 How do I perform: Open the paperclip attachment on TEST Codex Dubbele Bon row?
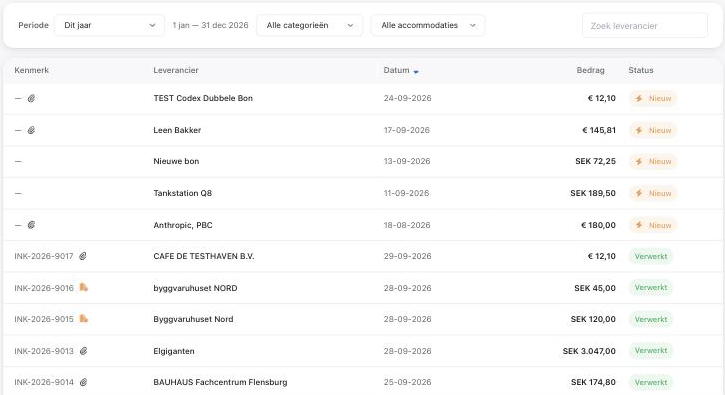pyautogui.click(x=31, y=98)
